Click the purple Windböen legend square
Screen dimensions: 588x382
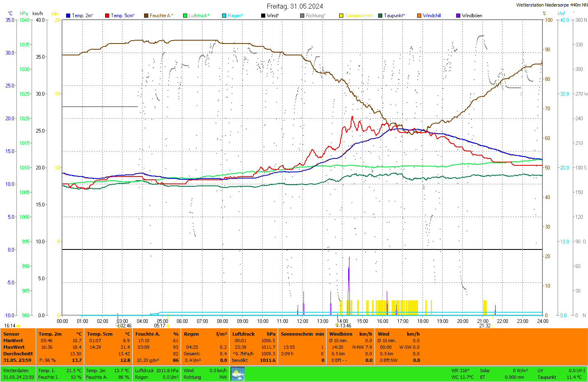[458, 16]
